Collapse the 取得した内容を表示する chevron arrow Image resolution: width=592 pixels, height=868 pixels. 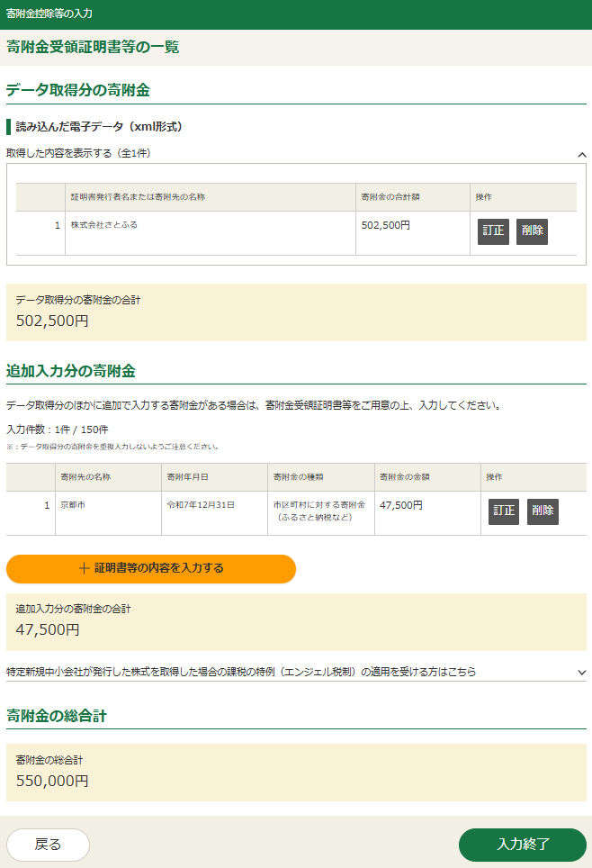click(581, 155)
